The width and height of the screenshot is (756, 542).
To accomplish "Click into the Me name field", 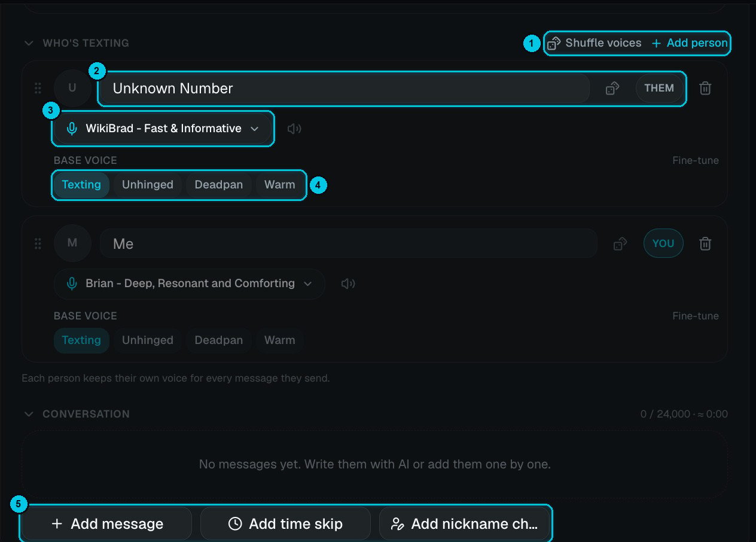I will pyautogui.click(x=349, y=243).
